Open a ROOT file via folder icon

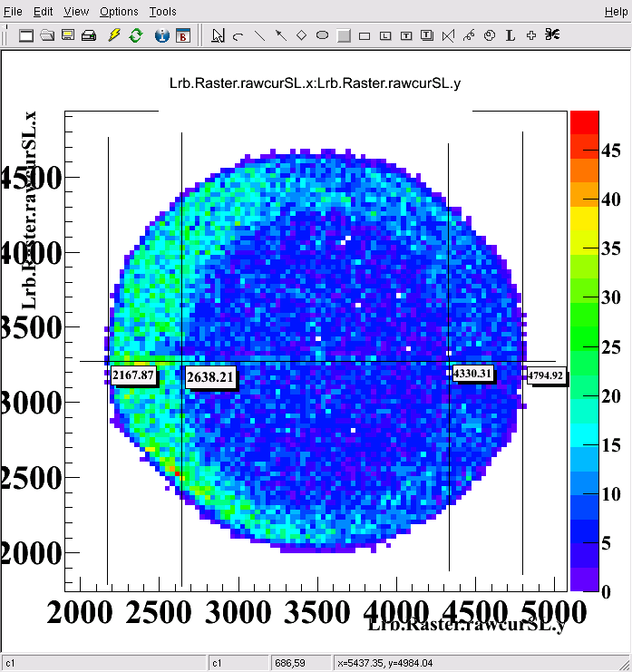[x=47, y=35]
